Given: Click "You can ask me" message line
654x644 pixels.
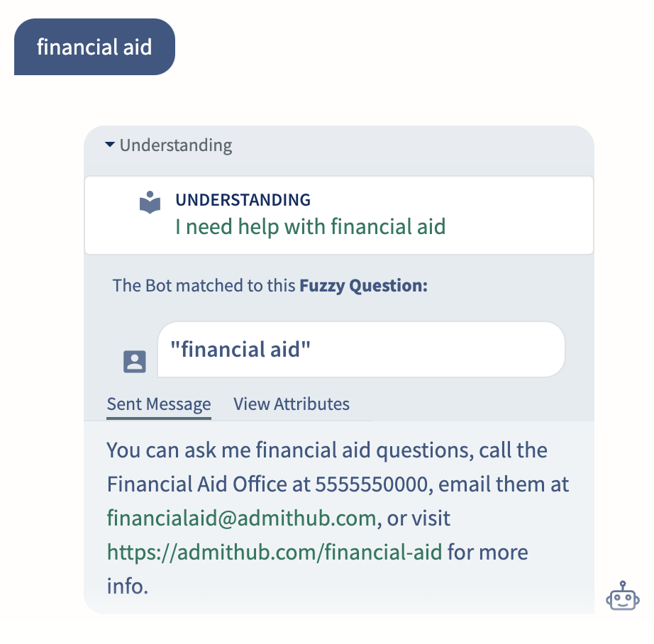Looking at the screenshot, I should point(327,450).
